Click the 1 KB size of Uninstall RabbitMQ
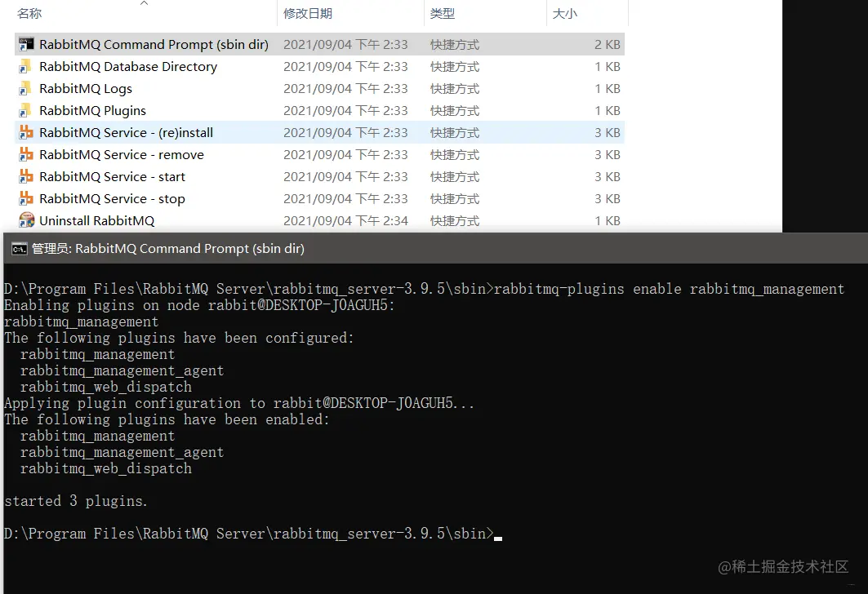This screenshot has width=868, height=594. 608,220
